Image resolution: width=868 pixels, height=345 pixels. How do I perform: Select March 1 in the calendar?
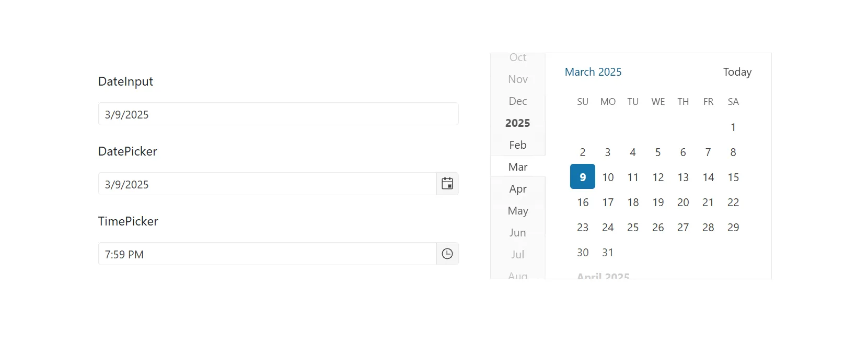pos(733,127)
